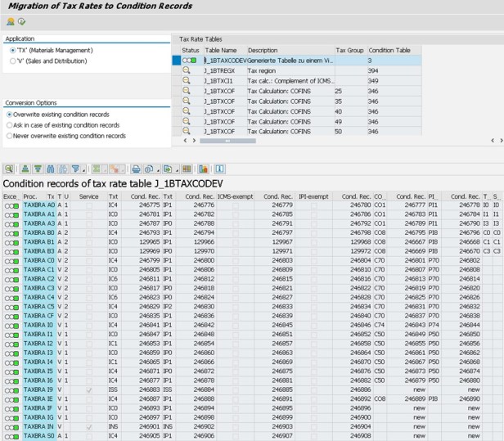Open the export dropdown arrow in ALV toolbar

tap(177, 169)
